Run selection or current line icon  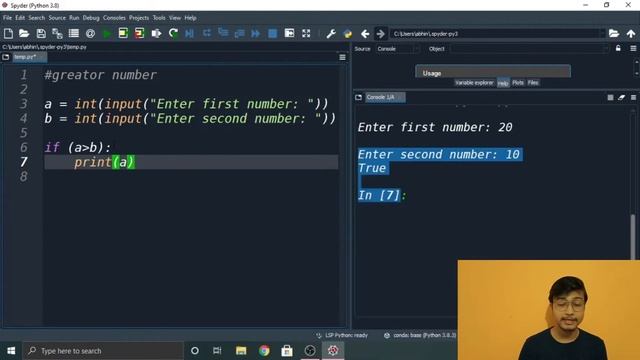(x=156, y=33)
